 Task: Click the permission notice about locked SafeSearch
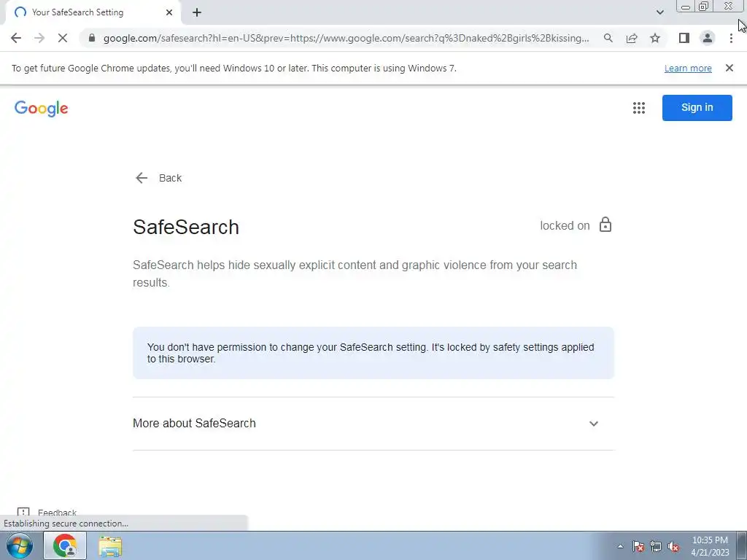click(373, 353)
